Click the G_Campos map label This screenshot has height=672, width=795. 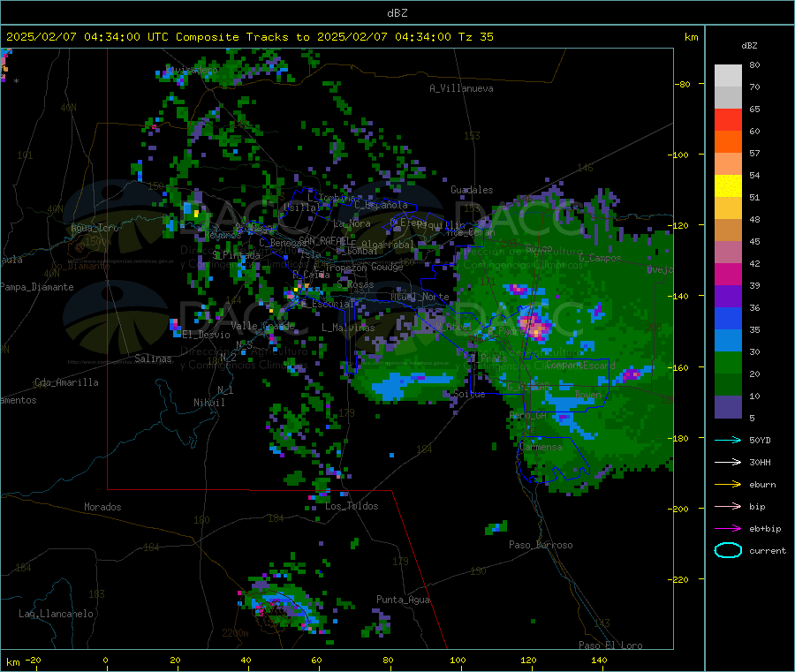(x=600, y=258)
